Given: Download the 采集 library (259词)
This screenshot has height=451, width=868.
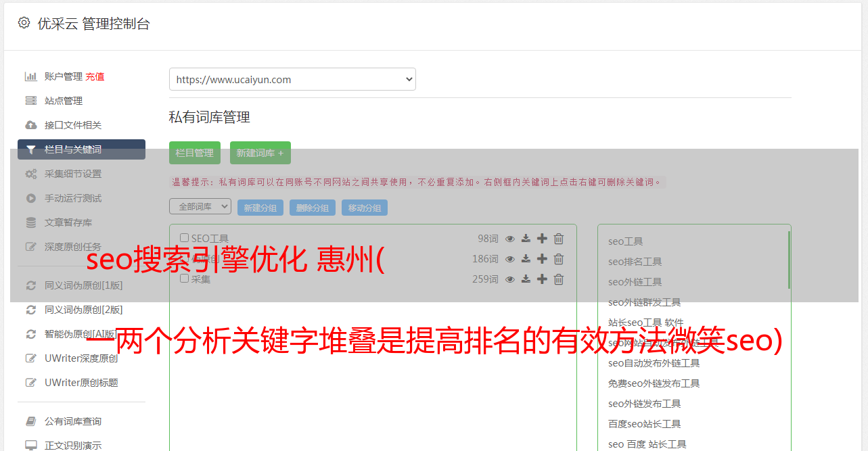Looking at the screenshot, I should pos(526,279).
